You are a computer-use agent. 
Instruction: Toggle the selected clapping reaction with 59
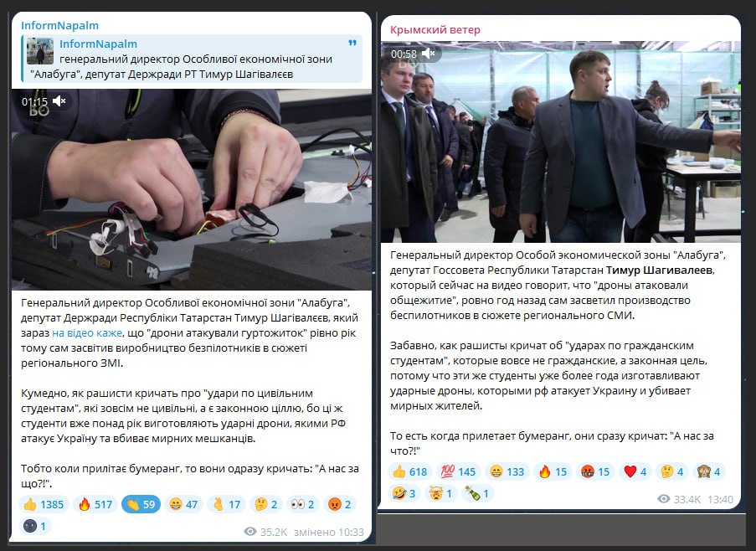coord(141,504)
